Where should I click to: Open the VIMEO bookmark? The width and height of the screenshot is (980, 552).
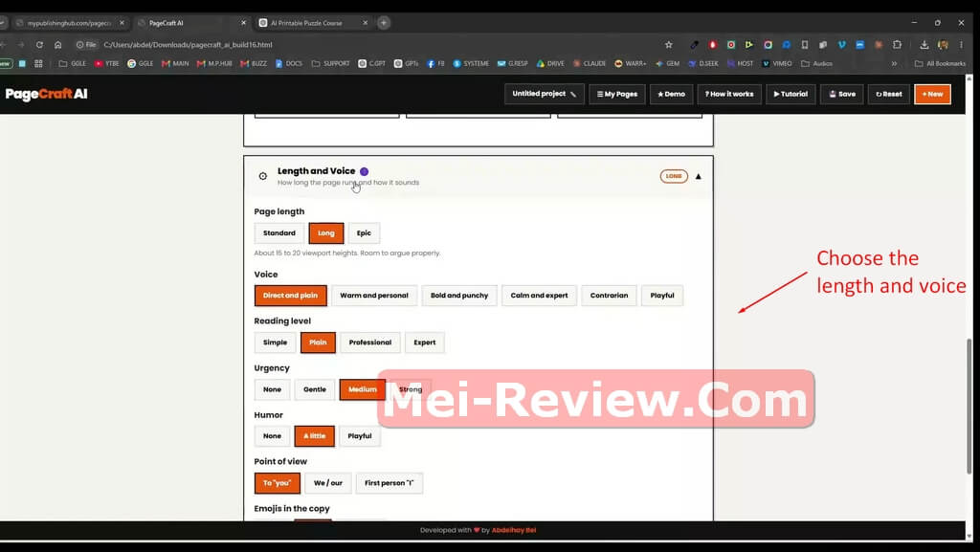777,64
